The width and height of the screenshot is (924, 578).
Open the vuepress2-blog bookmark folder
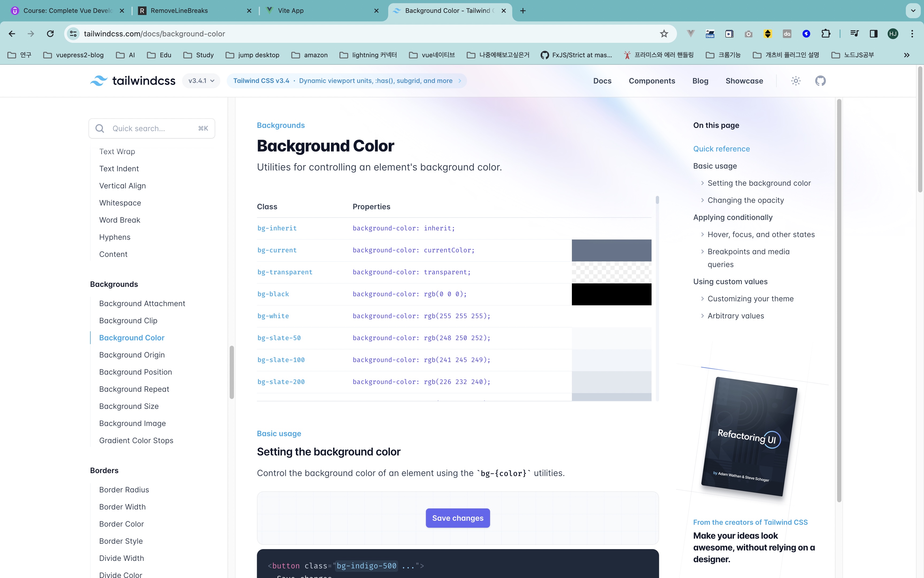pyautogui.click(x=74, y=55)
